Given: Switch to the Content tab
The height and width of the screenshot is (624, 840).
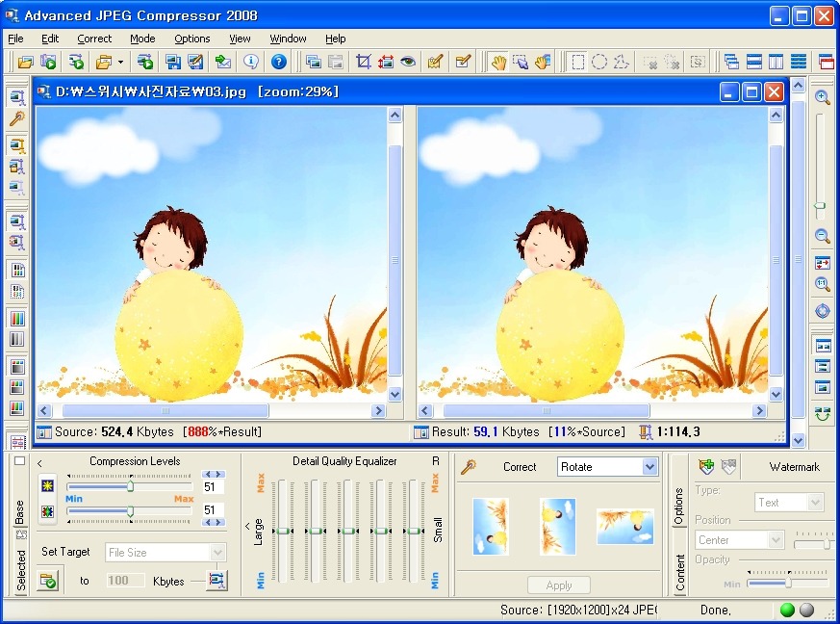Looking at the screenshot, I should click(x=680, y=572).
